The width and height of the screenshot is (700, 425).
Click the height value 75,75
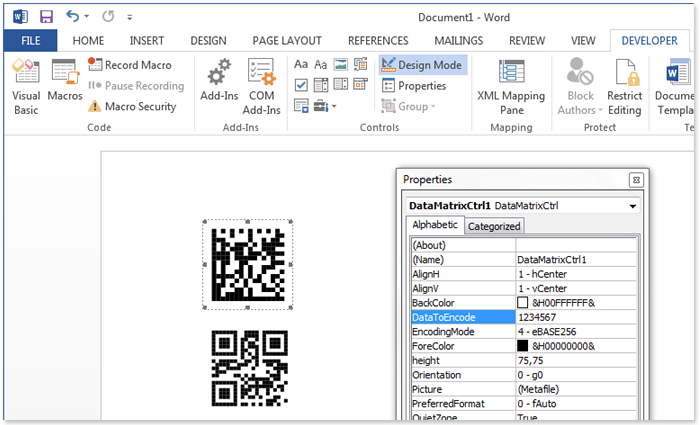(x=576, y=360)
